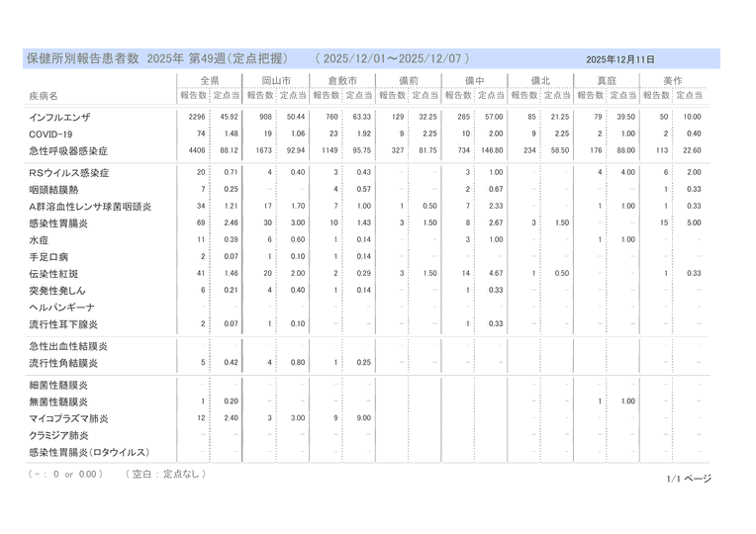The image size is (756, 534).
Task: Click the インフルエンザ row label
Action: [62, 118]
